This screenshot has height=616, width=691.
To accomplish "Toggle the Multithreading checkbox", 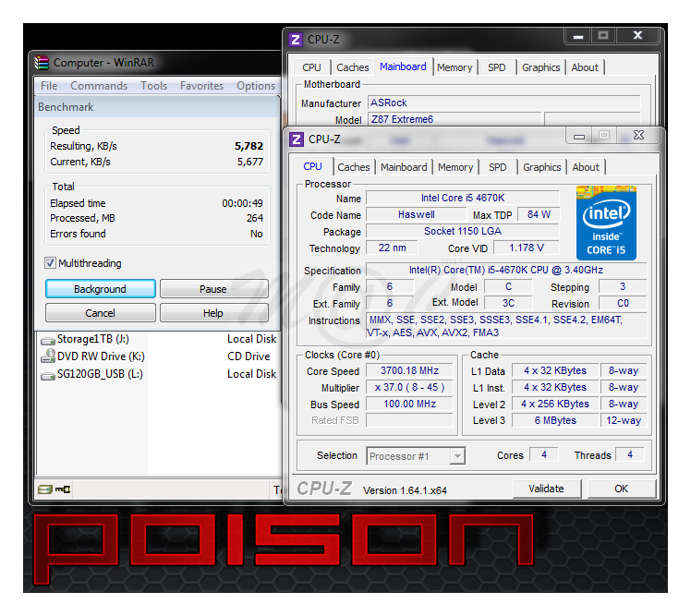I will pyautogui.click(x=51, y=263).
